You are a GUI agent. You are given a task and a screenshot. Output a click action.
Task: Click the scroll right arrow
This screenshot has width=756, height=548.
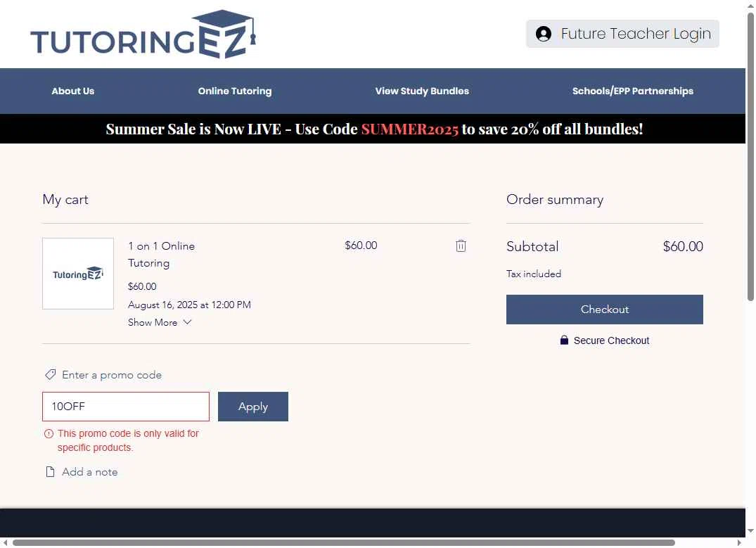click(739, 542)
